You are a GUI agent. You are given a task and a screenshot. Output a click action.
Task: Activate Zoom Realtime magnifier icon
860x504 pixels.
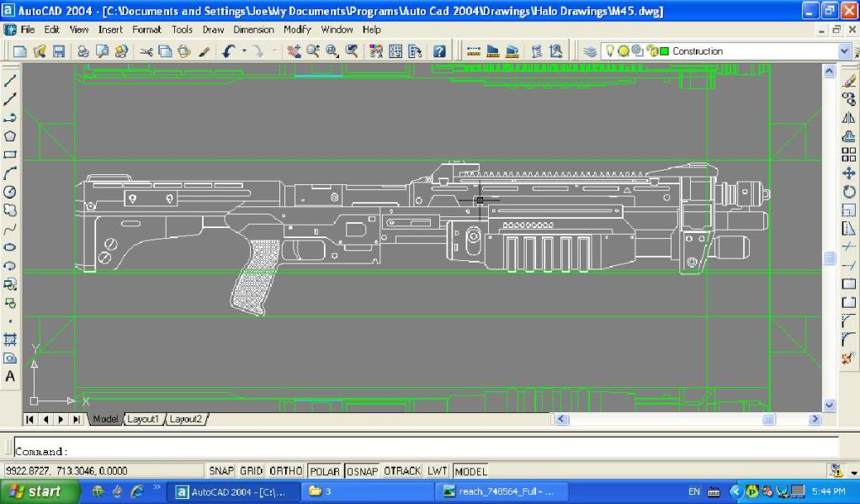click(x=313, y=51)
